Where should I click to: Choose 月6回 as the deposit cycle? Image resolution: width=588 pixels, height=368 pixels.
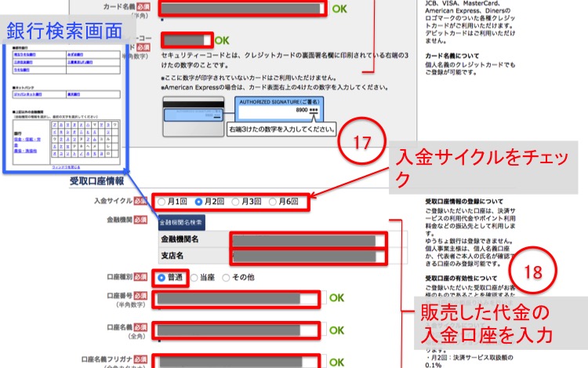(x=273, y=202)
